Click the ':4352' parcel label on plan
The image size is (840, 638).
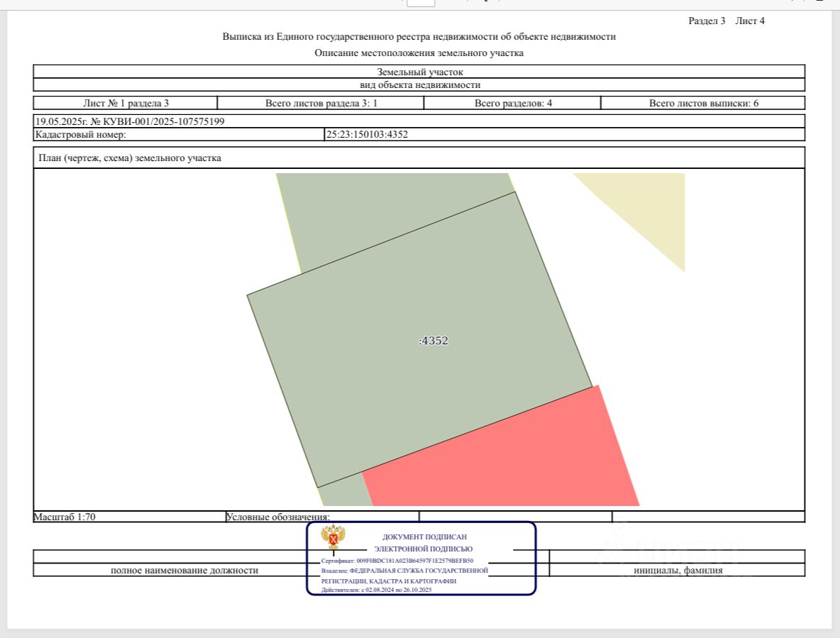tap(433, 341)
